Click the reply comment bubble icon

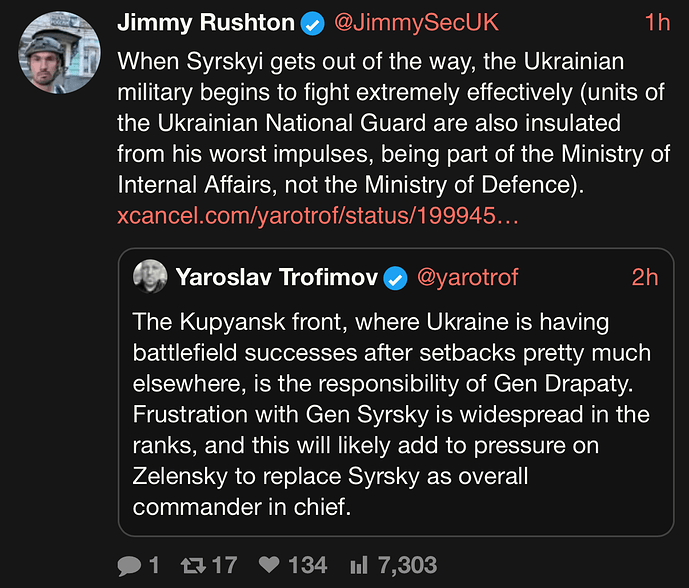coord(129,566)
